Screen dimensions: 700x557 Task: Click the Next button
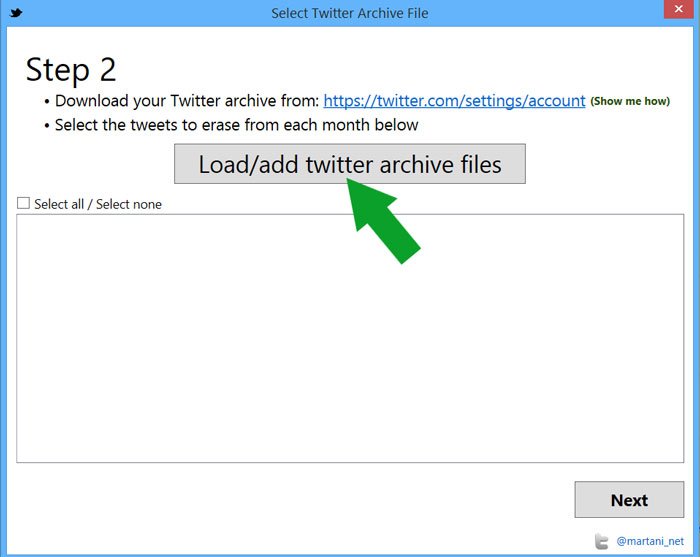click(x=629, y=499)
